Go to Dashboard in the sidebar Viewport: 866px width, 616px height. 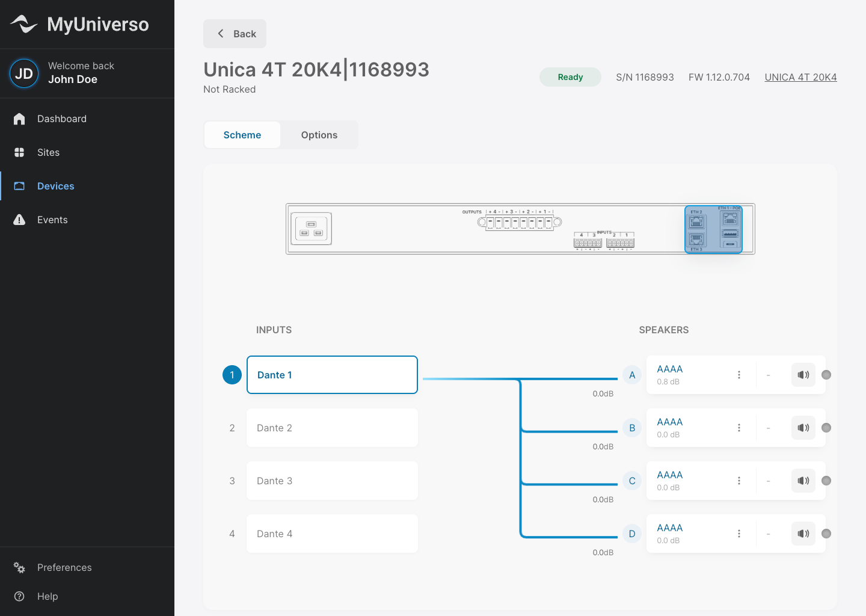(87, 119)
